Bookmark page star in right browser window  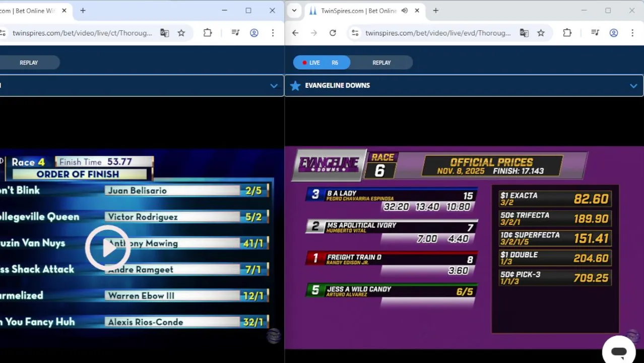(541, 33)
